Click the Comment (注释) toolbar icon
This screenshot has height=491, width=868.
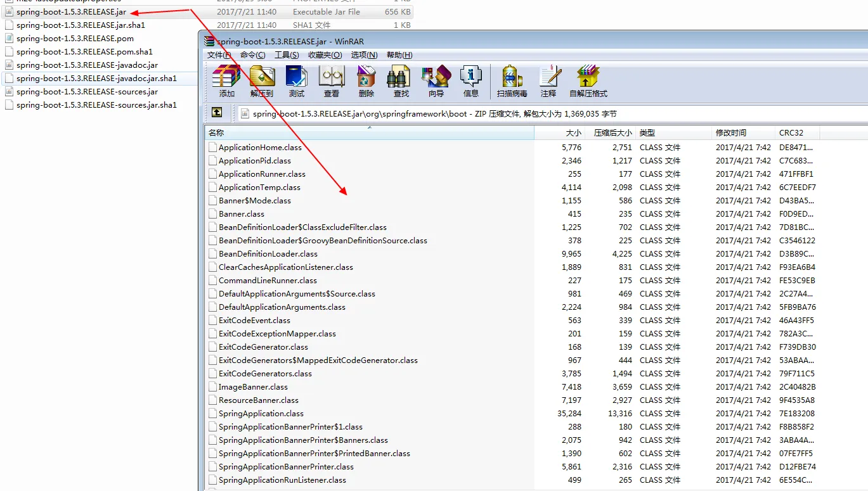pyautogui.click(x=549, y=76)
